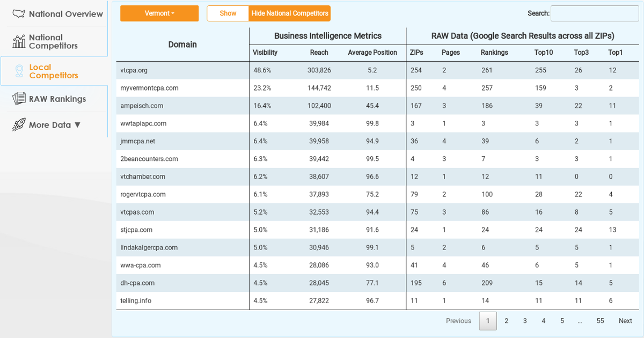
Task: Sort by Domain column header
Action: point(182,45)
